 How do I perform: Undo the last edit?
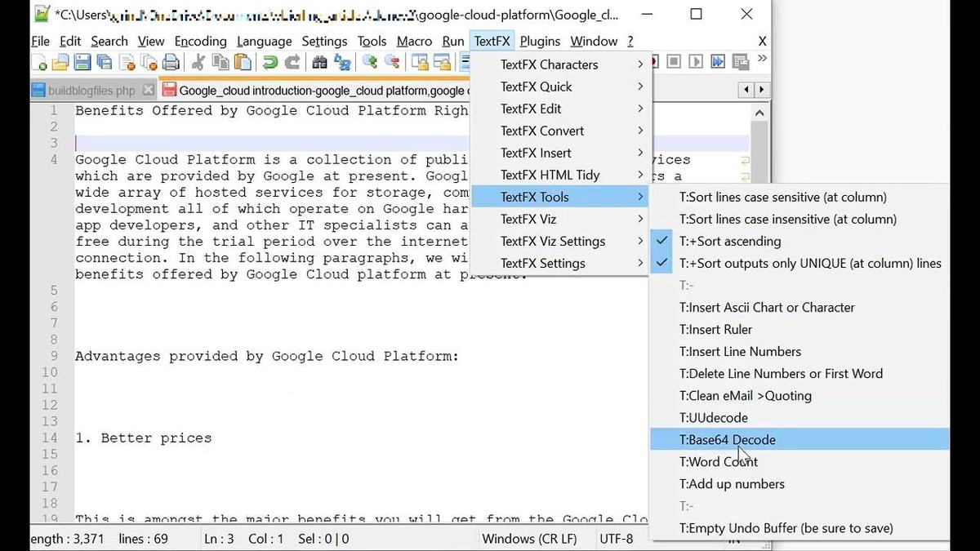pyautogui.click(x=269, y=62)
